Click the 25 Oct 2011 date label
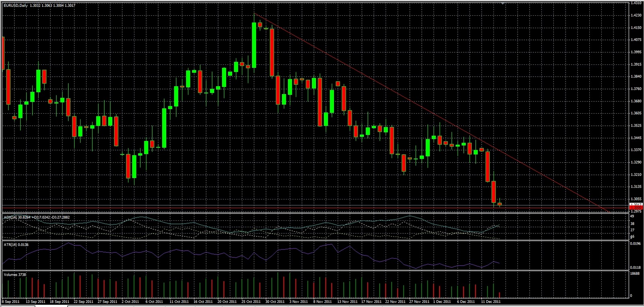This screenshot has width=644, height=307. pyautogui.click(x=251, y=301)
